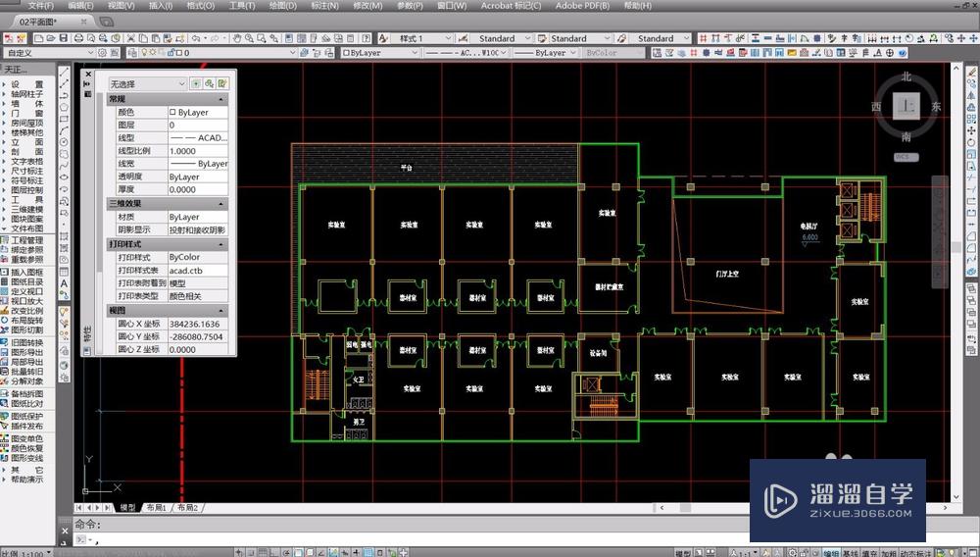Click the globe icon at end of lower toolbar
This screenshot has height=557, width=980.
(902, 53)
